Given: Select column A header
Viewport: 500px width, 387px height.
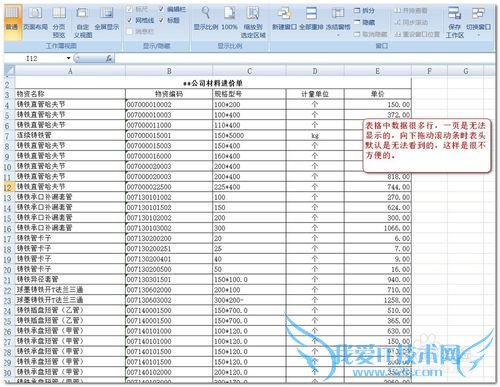Looking at the screenshot, I should point(70,71).
